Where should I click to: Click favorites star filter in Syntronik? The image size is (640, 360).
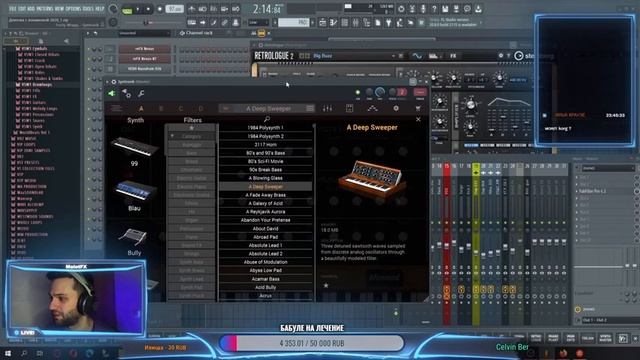[191, 128]
